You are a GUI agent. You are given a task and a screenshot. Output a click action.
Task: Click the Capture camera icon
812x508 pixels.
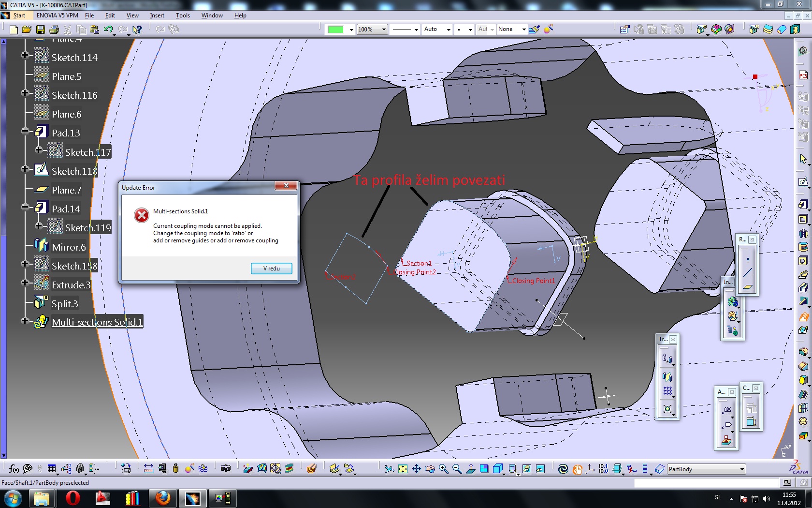click(225, 468)
